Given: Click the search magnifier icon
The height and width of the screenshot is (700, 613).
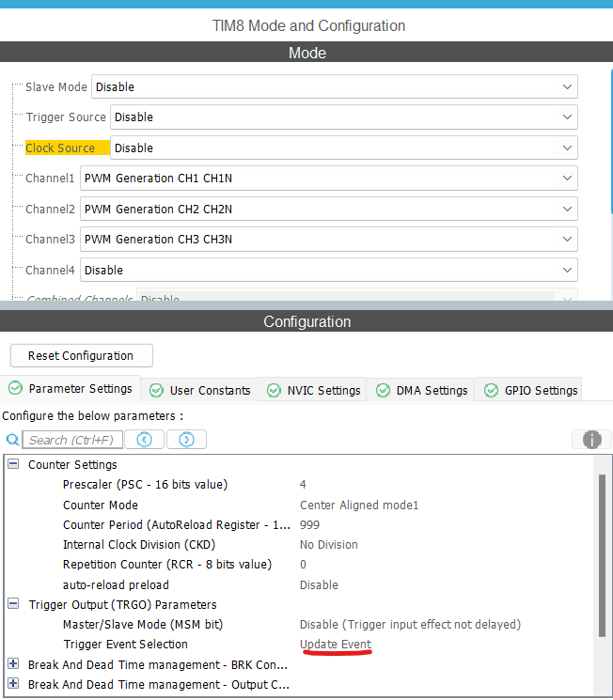Looking at the screenshot, I should coord(12,440).
